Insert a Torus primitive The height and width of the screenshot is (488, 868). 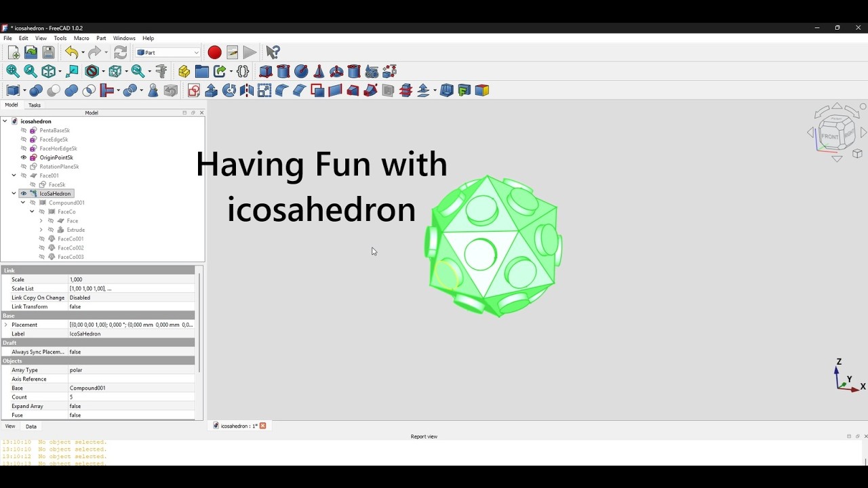point(336,71)
